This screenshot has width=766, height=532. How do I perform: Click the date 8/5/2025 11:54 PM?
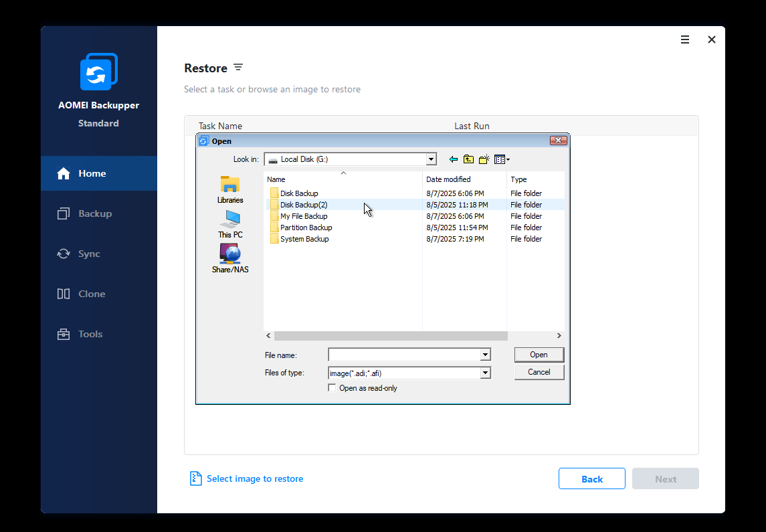click(457, 228)
